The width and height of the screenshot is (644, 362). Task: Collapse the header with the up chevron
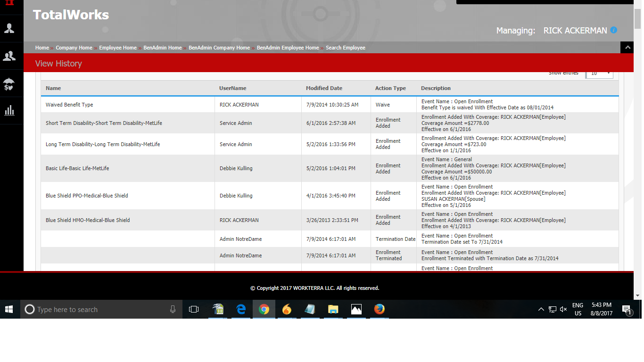pos(627,47)
